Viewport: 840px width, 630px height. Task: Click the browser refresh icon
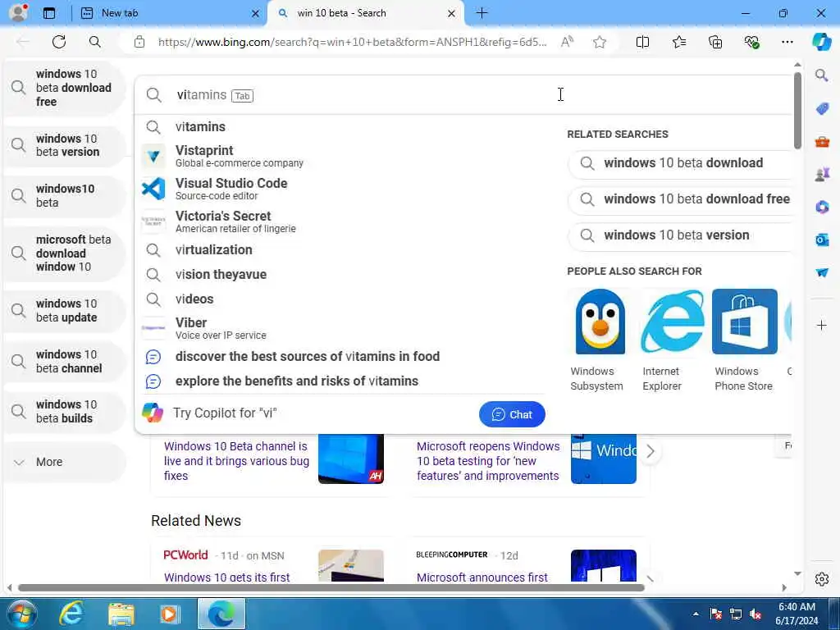click(x=59, y=42)
